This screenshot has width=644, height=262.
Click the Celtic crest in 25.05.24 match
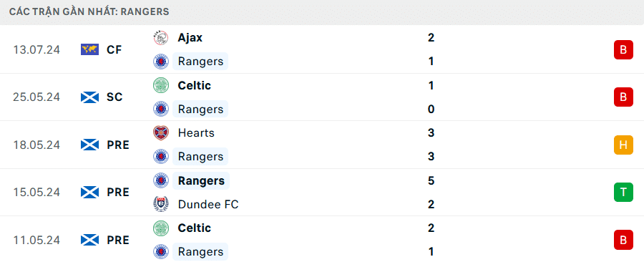[160, 85]
